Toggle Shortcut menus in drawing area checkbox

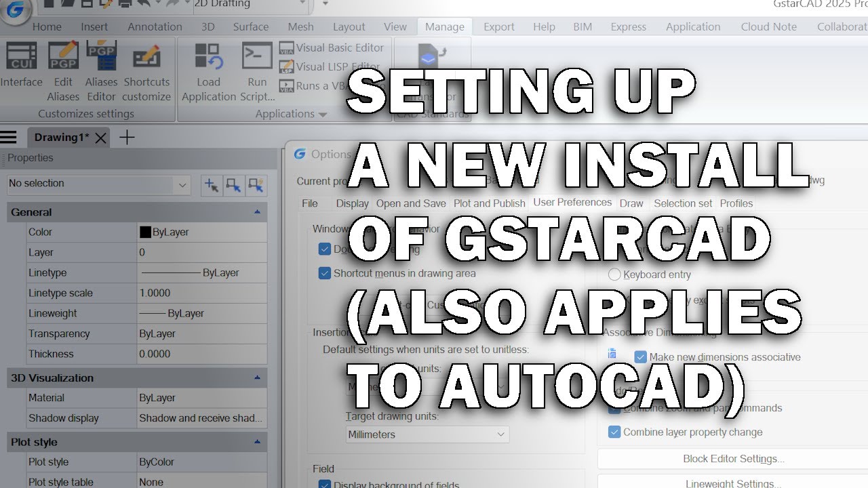coord(325,274)
